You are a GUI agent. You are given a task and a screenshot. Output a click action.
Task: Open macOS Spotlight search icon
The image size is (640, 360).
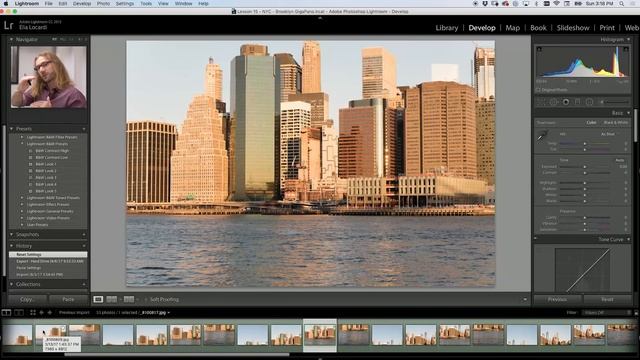(622, 4)
